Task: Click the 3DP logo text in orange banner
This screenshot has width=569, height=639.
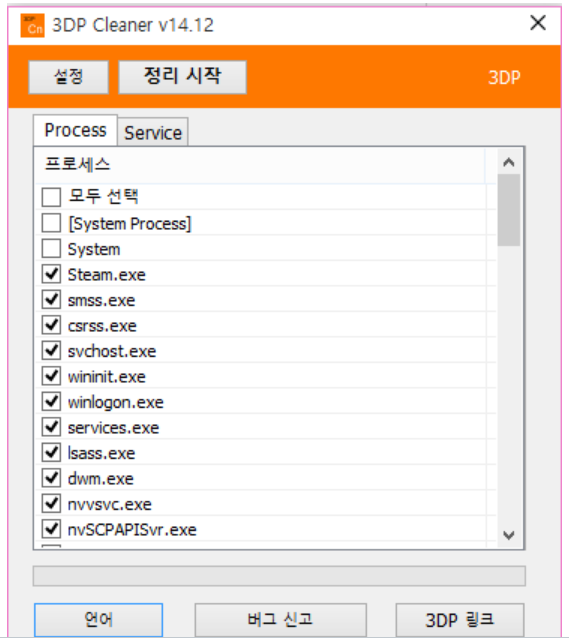Action: point(504,77)
